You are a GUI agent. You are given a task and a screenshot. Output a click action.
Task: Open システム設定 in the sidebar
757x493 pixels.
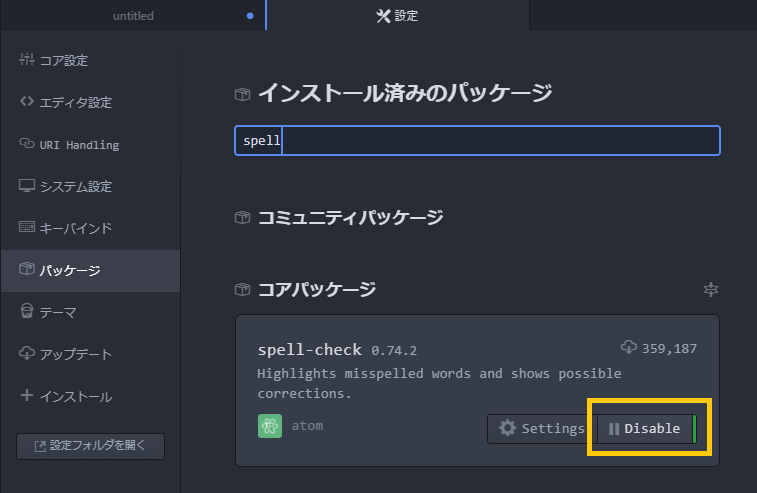tap(90, 186)
